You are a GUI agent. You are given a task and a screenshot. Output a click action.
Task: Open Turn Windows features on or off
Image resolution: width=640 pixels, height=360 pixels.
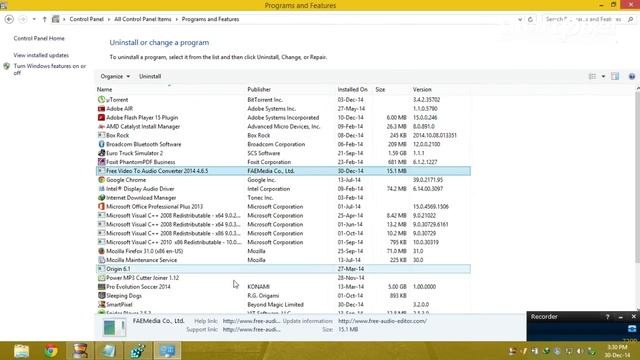click(x=50, y=69)
